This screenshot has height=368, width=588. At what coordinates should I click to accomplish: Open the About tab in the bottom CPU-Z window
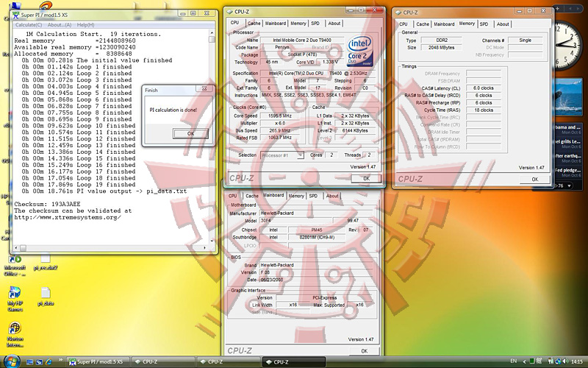click(332, 196)
